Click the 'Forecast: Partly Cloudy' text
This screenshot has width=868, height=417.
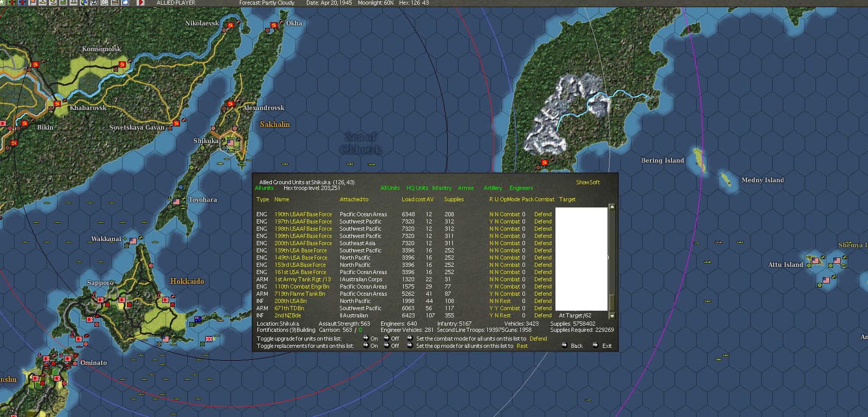pos(267,3)
